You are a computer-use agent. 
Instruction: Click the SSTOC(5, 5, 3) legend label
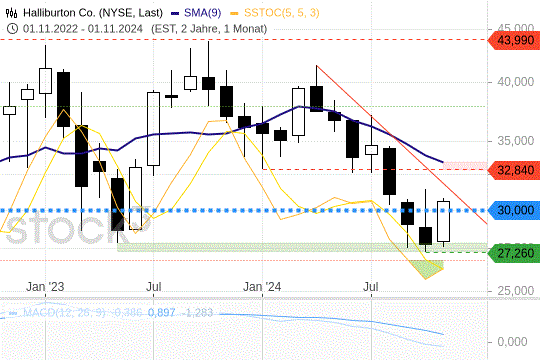coord(281,13)
